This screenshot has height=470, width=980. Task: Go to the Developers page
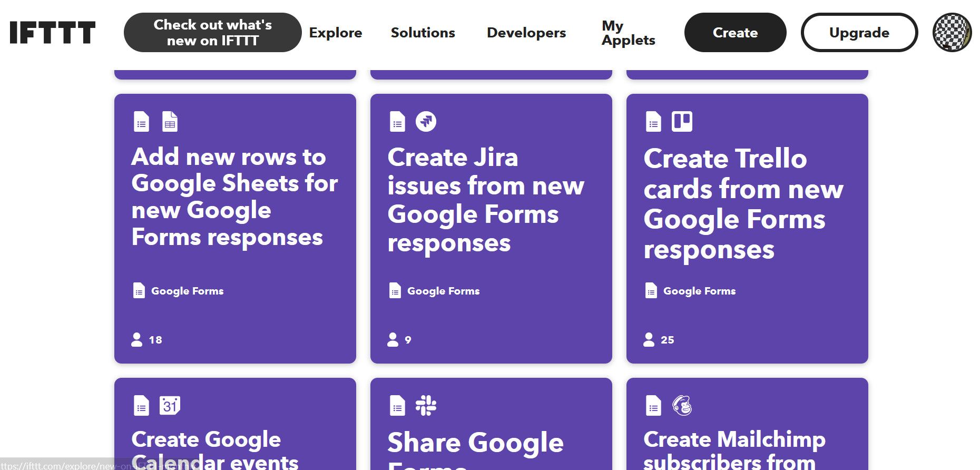coord(526,33)
